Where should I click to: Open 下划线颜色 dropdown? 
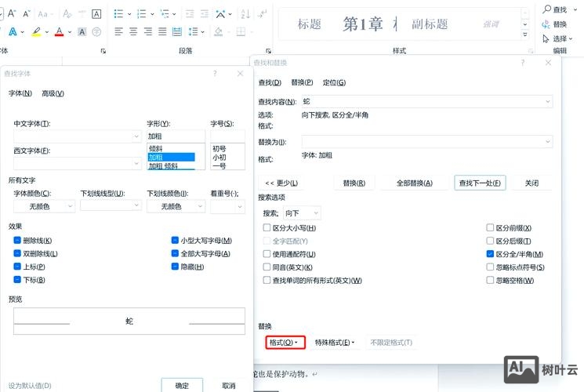coord(201,206)
